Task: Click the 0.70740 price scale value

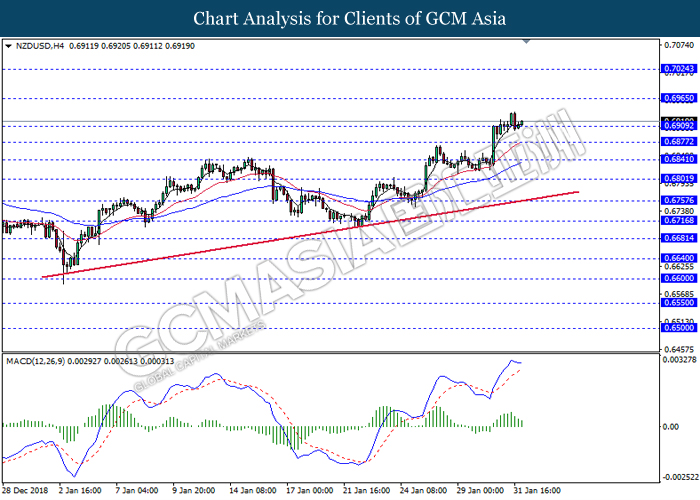Action: 679,45
